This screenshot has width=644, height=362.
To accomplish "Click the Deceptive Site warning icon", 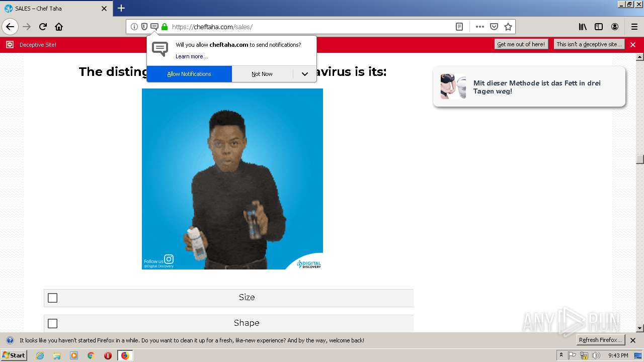I will (10, 45).
